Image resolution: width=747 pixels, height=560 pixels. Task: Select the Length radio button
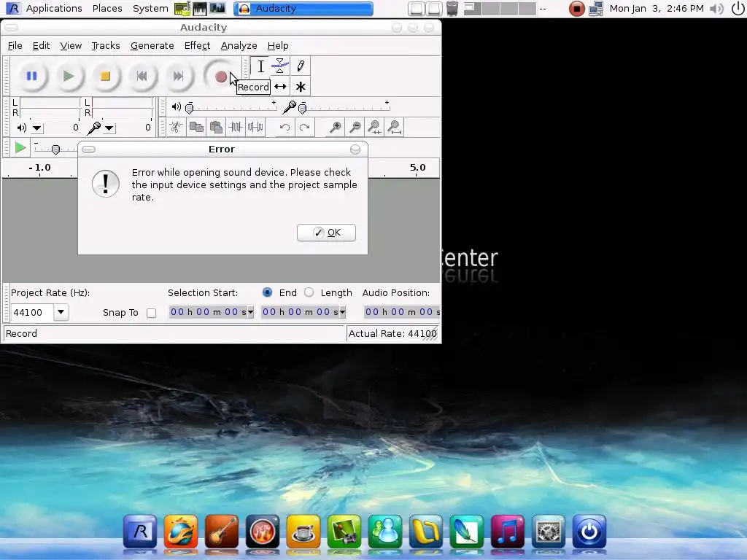[309, 292]
